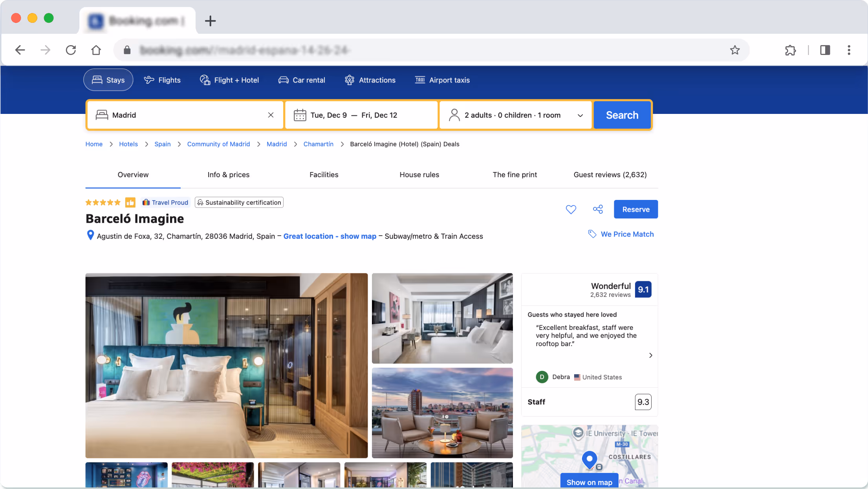Show the next guest review with the arrow

[x=650, y=355]
